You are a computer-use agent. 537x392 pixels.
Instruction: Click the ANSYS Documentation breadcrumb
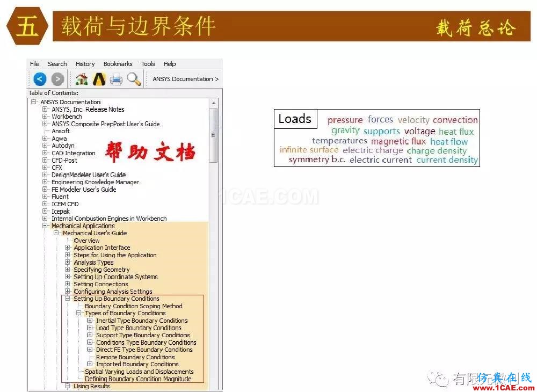click(x=185, y=79)
